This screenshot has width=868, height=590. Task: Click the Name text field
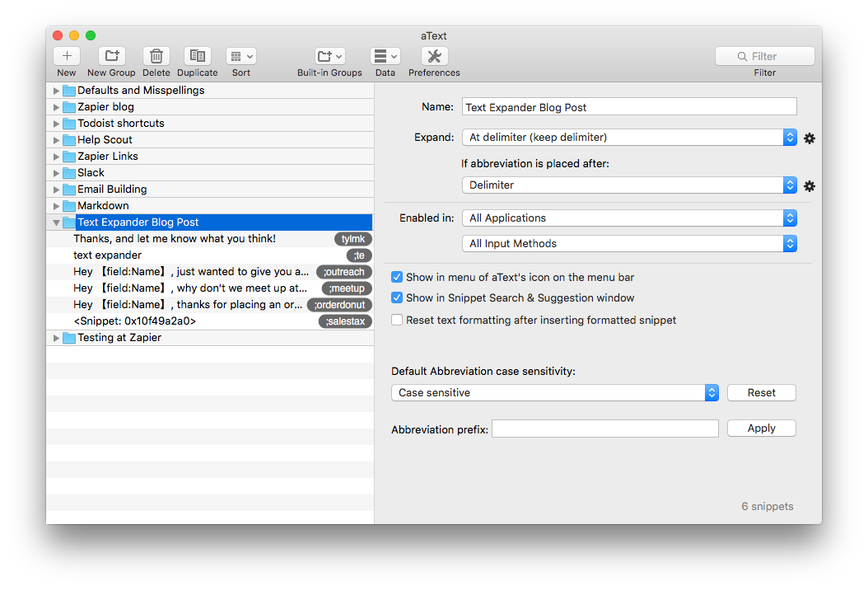coord(629,107)
